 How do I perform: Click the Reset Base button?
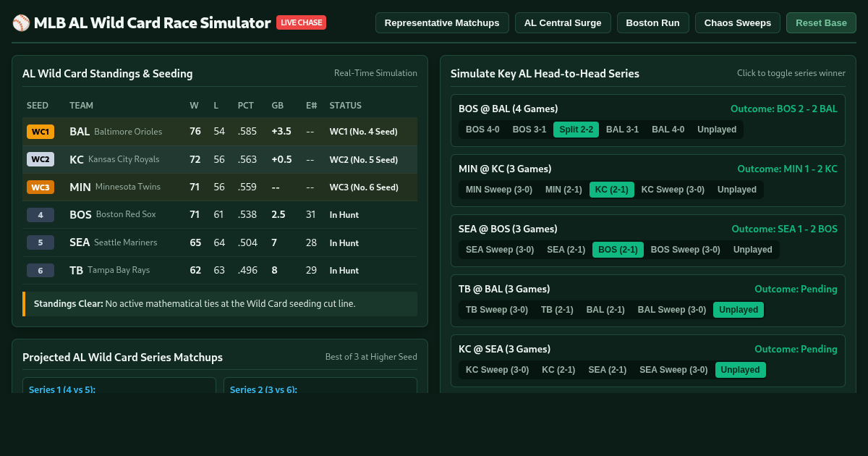(821, 22)
